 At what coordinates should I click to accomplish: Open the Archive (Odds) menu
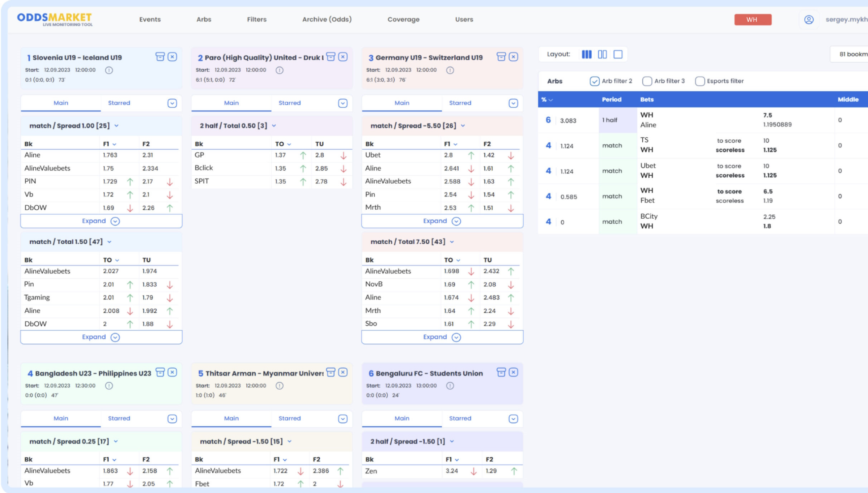(x=327, y=20)
